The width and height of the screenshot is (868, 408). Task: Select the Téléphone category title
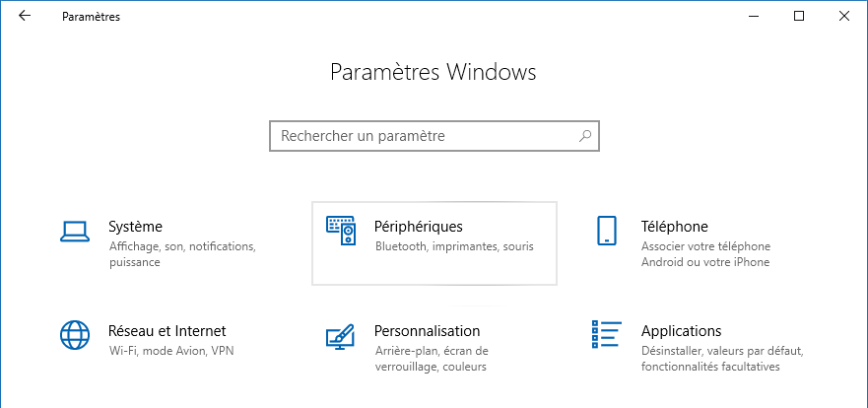click(674, 227)
